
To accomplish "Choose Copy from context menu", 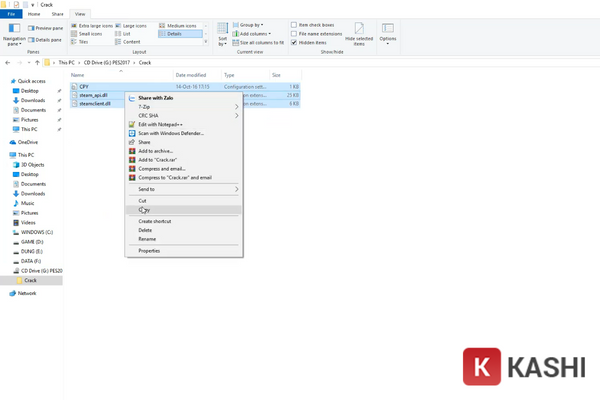I will pos(184,210).
